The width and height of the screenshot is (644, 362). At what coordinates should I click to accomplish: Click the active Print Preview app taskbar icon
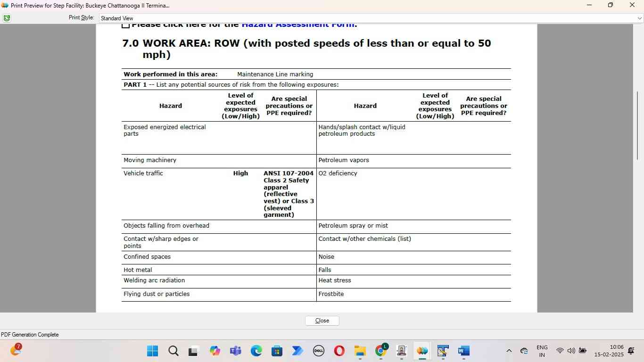point(422,351)
